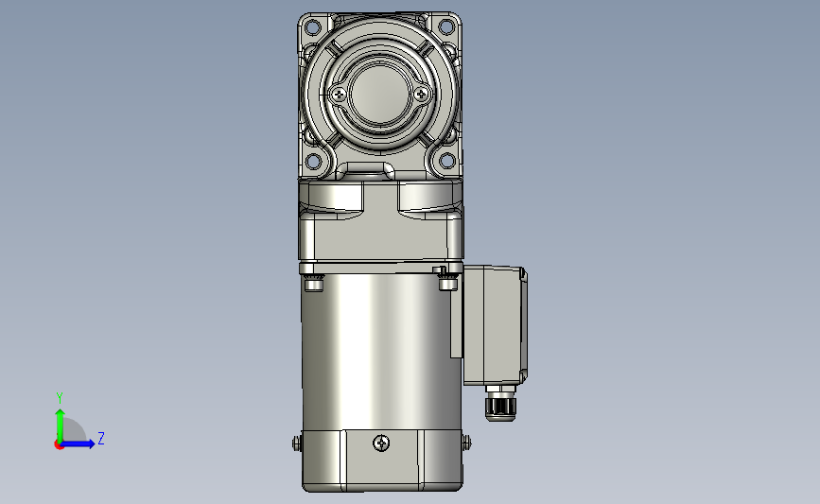
Task: Select the bottom-left mounting hole of the gearhead flange
Action: (x=313, y=161)
